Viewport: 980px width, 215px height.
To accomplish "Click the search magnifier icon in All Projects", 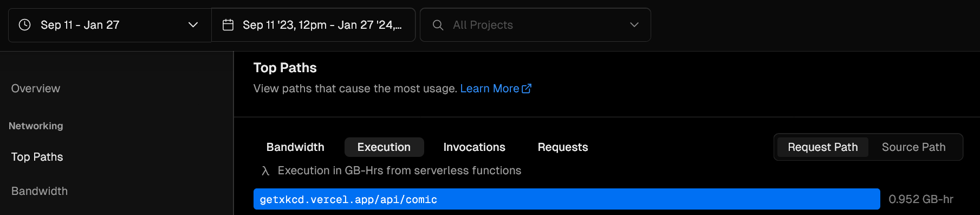I will (438, 25).
